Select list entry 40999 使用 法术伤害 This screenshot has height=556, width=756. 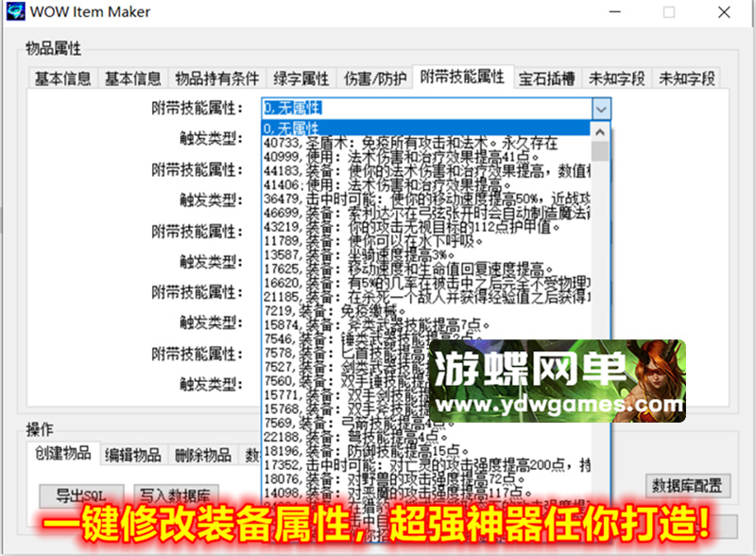coord(426,157)
